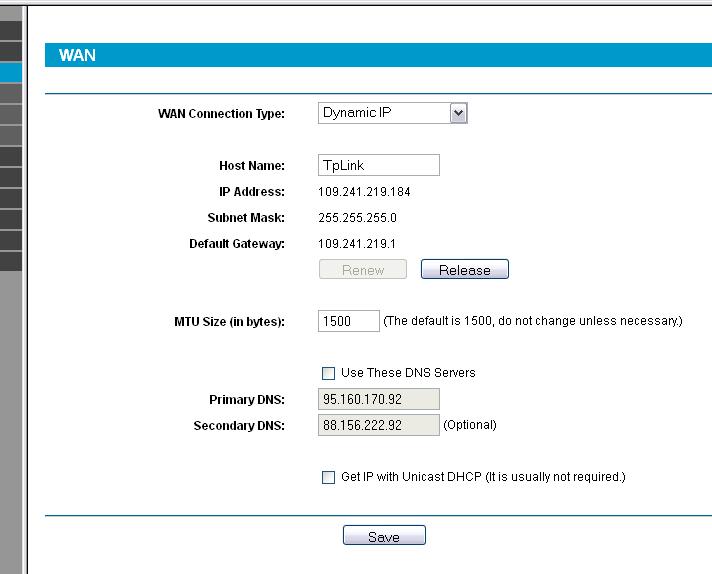The width and height of the screenshot is (712, 574).
Task: Open the sidebar item directly below the highlighted one
Action: [x=10, y=93]
